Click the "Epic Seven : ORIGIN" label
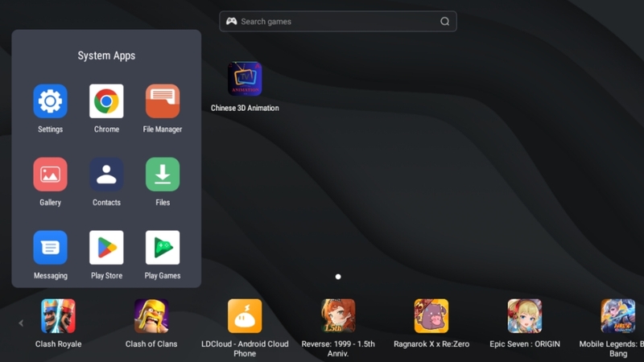Image resolution: width=644 pixels, height=362 pixels. (525, 344)
